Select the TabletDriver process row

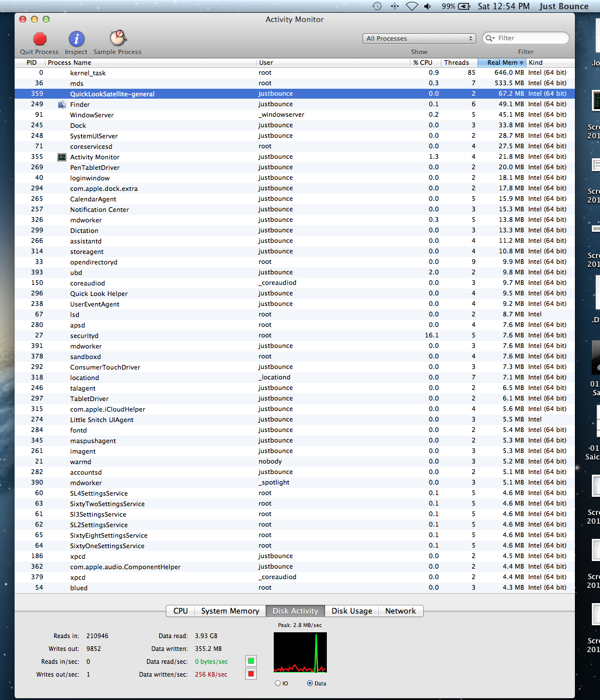coord(295,399)
